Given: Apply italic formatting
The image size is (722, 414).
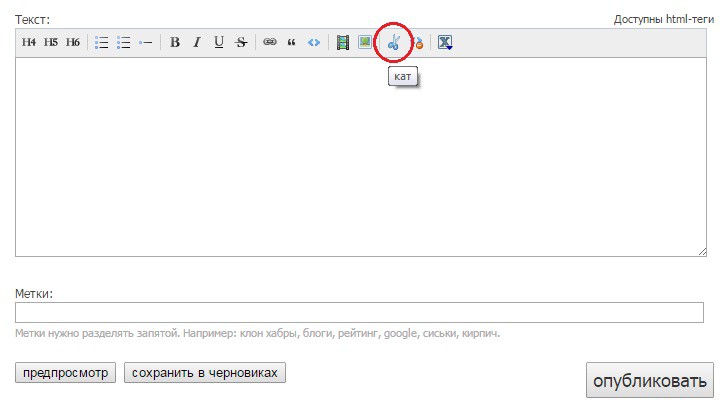Looking at the screenshot, I should coord(197,43).
